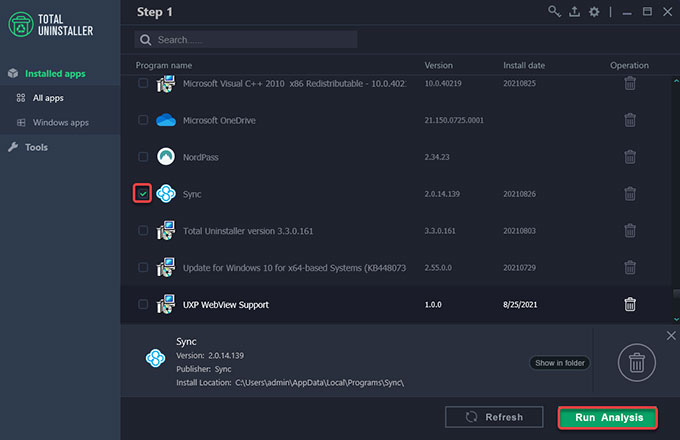Tick the NordPass checkbox
This screenshot has width=680, height=440.
(143, 156)
